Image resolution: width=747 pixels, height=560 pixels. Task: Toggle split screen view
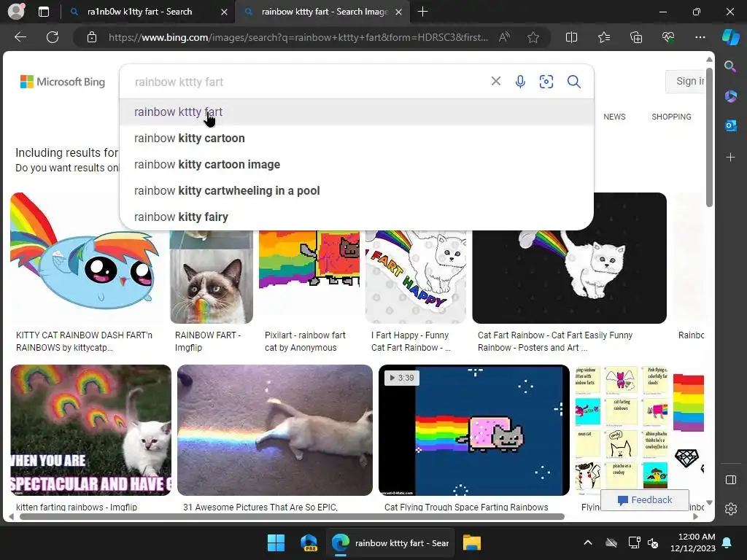click(571, 37)
